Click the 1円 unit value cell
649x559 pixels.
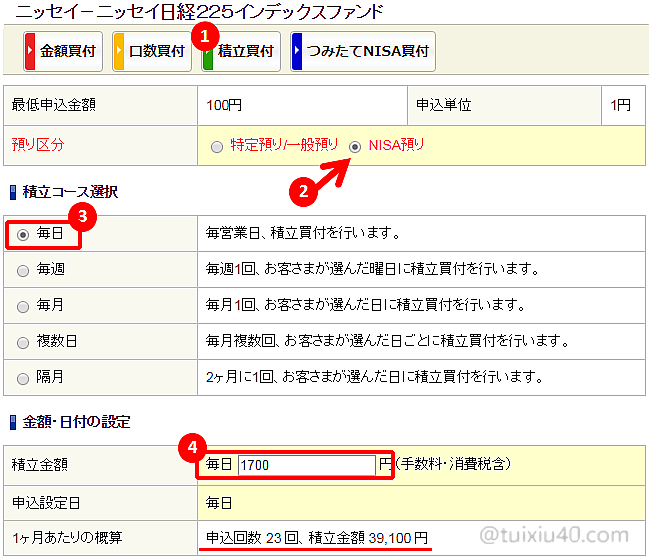click(623, 106)
